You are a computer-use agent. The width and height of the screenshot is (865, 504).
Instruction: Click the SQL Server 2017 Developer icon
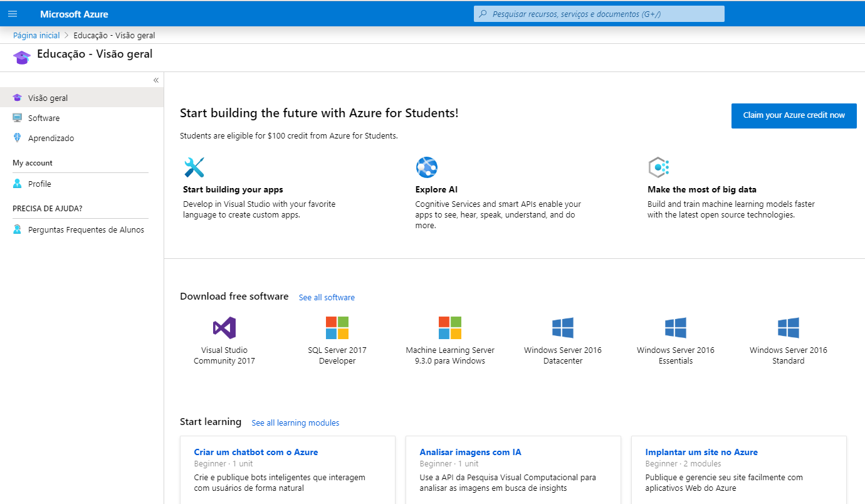click(x=337, y=328)
